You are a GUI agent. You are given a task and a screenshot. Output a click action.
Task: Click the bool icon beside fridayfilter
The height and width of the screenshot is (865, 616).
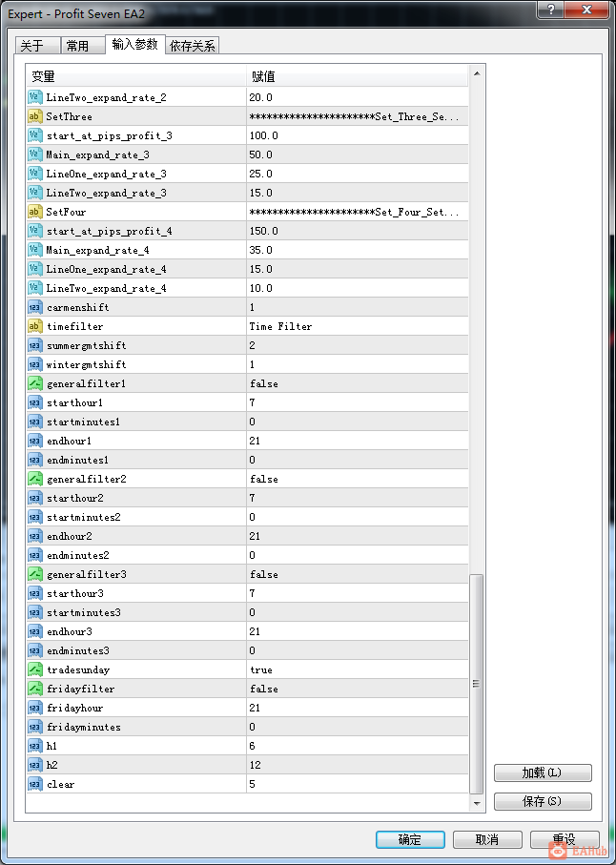click(x=34, y=689)
